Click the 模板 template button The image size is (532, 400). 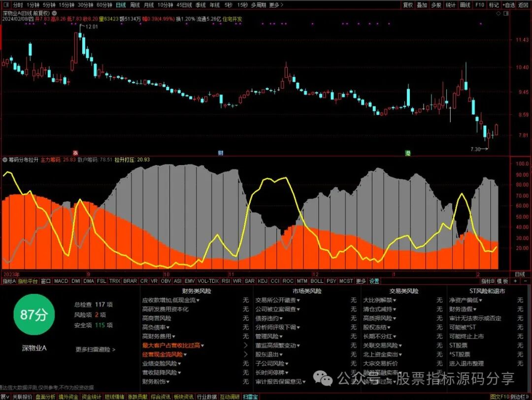502,281
